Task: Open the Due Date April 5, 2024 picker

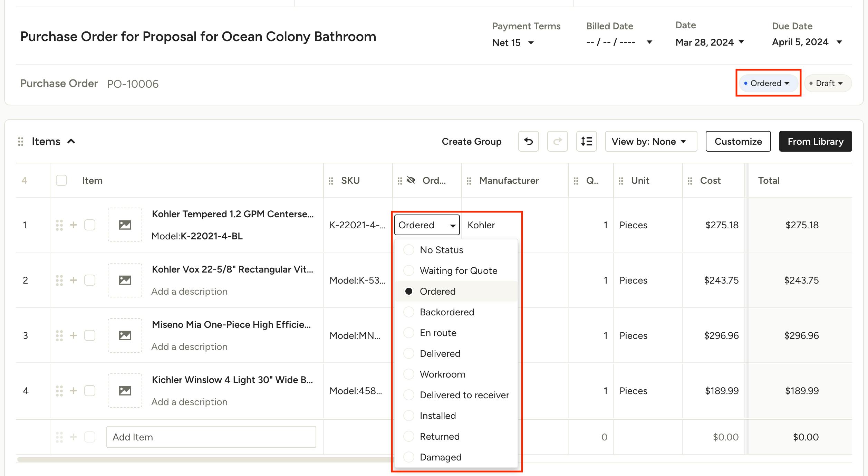Action: (x=807, y=42)
